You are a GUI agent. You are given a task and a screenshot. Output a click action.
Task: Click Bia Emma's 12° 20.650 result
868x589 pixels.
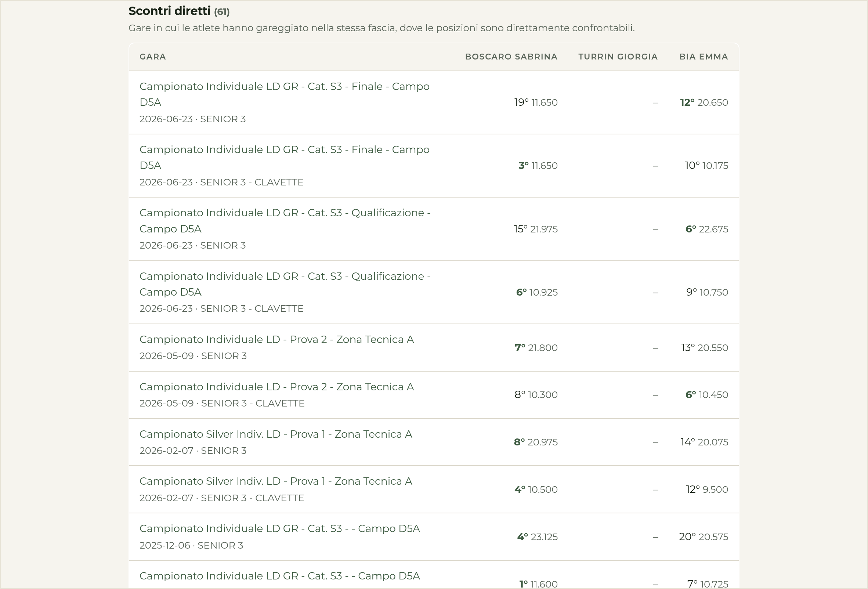[x=704, y=102]
